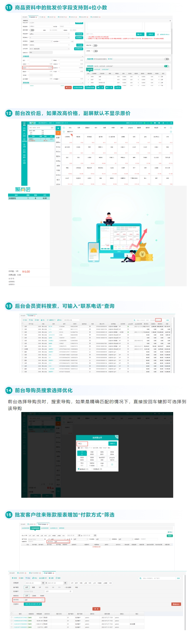This screenshot has width=191, height=644.
Task: Select the 生鲜 category tab
Action: [79, 128]
